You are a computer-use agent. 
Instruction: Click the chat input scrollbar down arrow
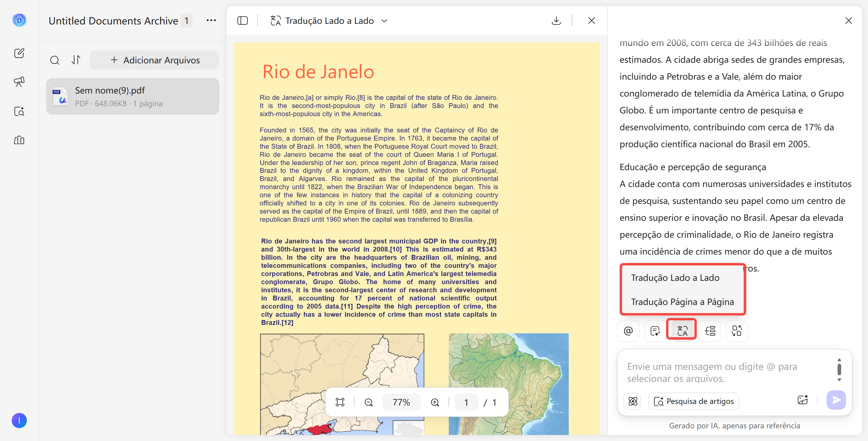[x=839, y=380]
